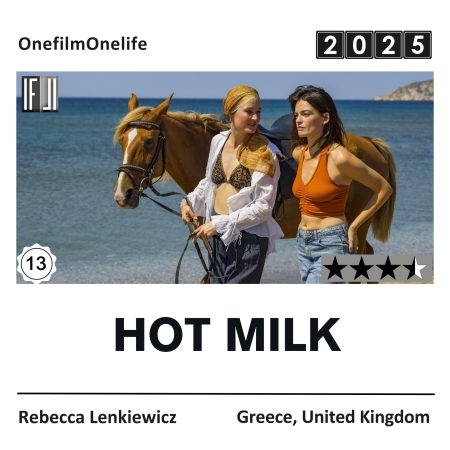The height and width of the screenshot is (450, 450).
Task: Open the OnefilmOnelife header text
Action: pyautogui.click(x=83, y=44)
